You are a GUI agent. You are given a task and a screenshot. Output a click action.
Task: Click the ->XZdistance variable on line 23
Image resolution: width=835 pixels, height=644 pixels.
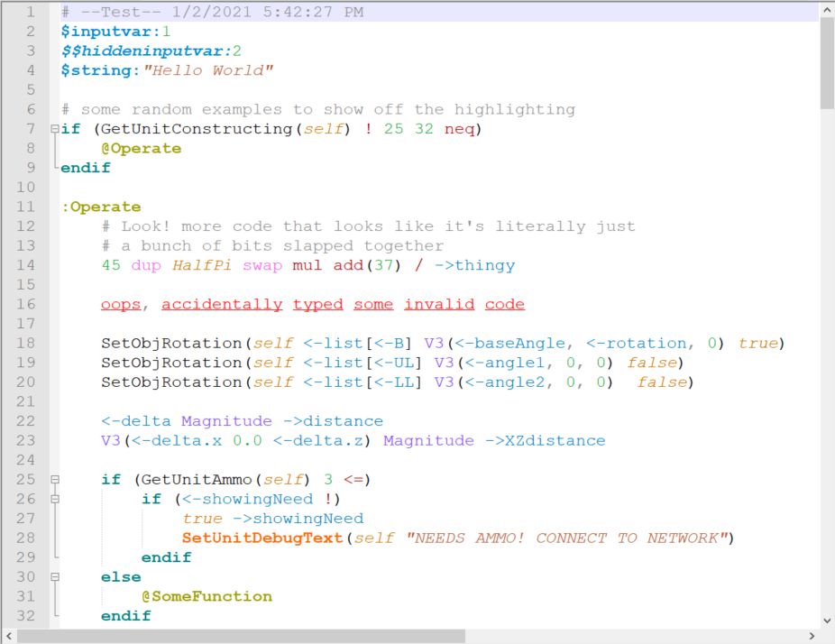tap(545, 440)
